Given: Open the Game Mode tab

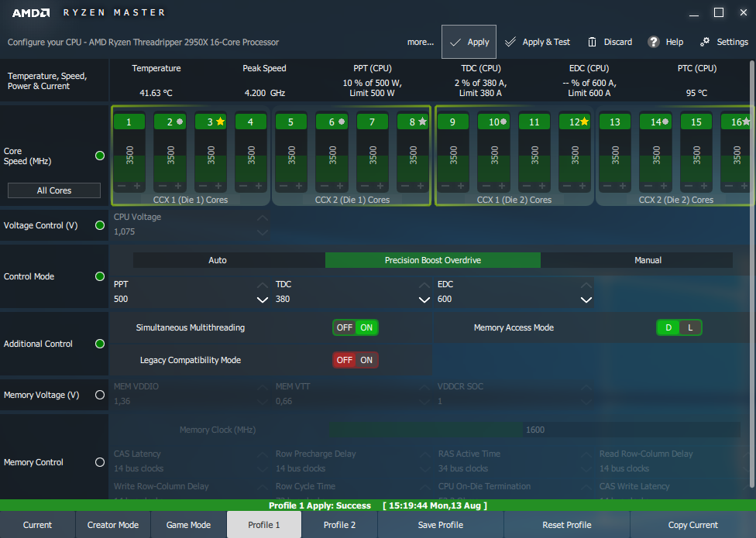Looking at the screenshot, I should coord(188,525).
